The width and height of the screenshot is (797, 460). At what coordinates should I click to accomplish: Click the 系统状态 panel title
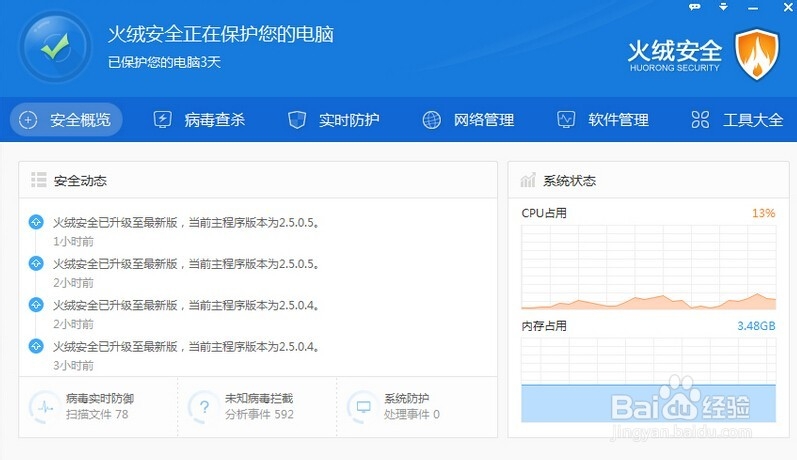(x=569, y=180)
